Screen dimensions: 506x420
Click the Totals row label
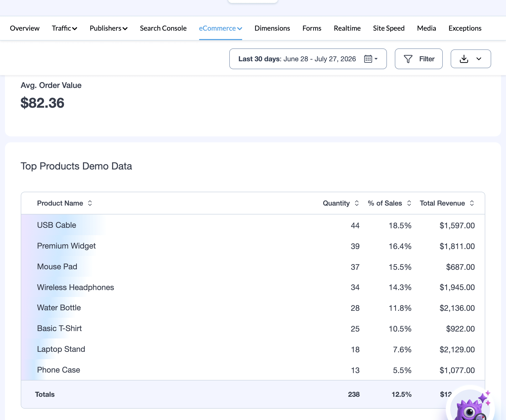click(45, 394)
